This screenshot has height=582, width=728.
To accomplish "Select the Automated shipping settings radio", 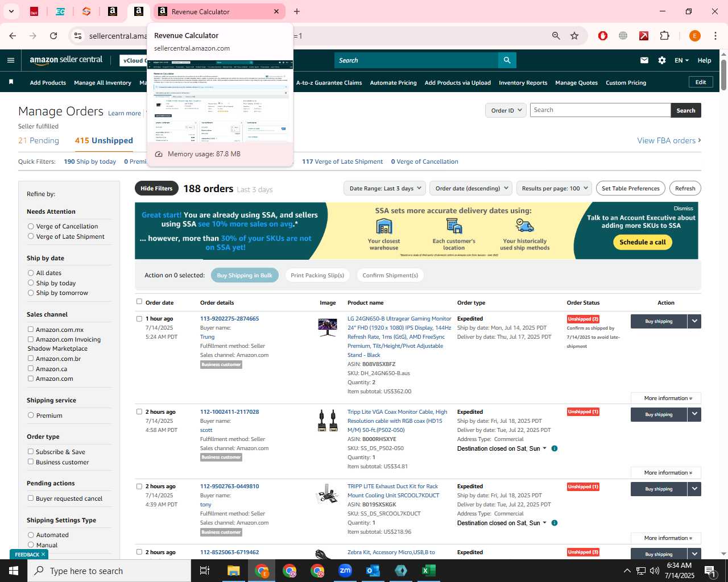I will point(31,535).
